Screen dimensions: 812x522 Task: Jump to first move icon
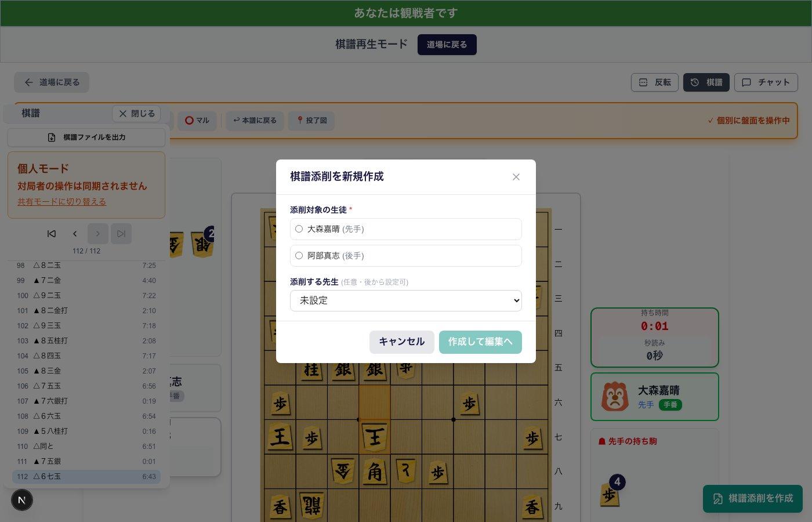coord(52,234)
